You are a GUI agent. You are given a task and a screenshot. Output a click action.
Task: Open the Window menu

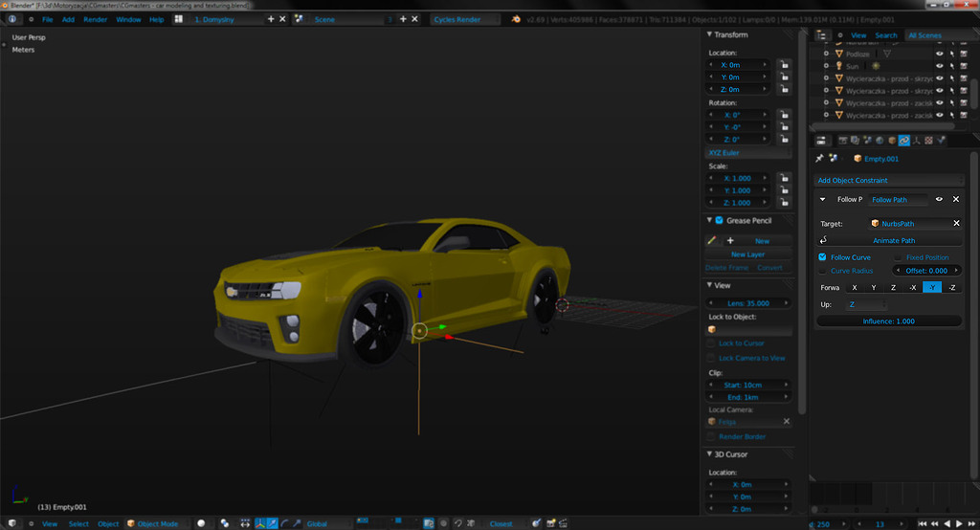pos(128,19)
